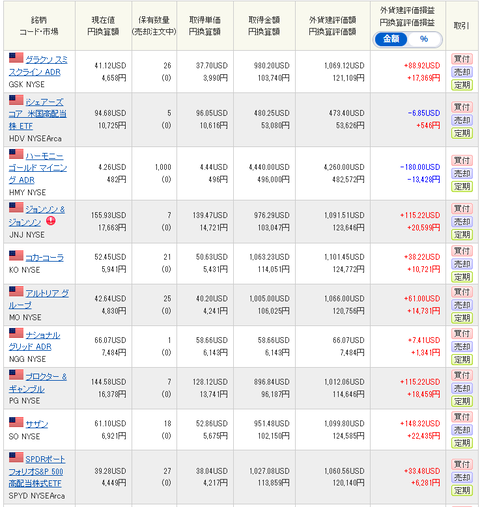The height and width of the screenshot is (507, 480).
Task: Open the HMY ハーモニー ゴールド マイニング ADR link
Action: [38, 168]
